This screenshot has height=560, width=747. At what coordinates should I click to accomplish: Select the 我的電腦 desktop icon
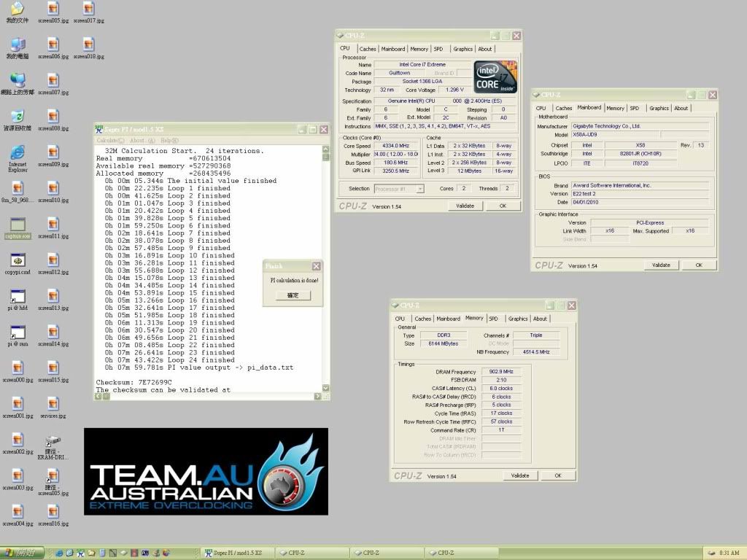point(18,48)
